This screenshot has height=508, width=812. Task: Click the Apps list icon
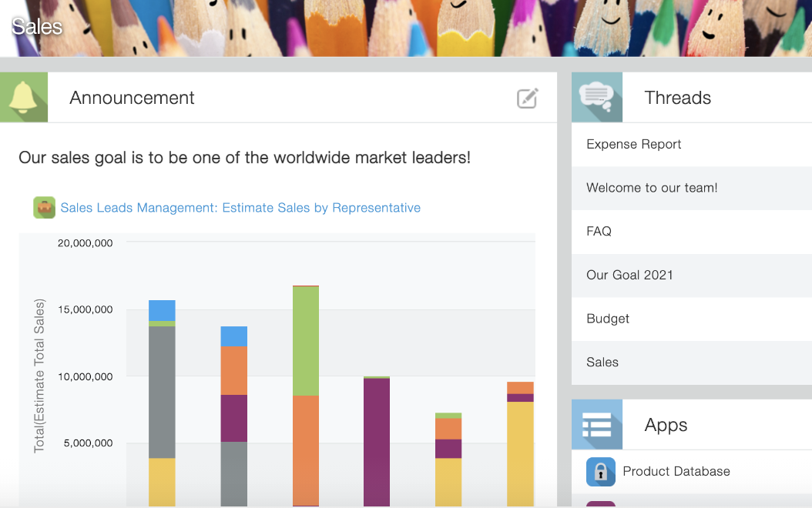597,424
